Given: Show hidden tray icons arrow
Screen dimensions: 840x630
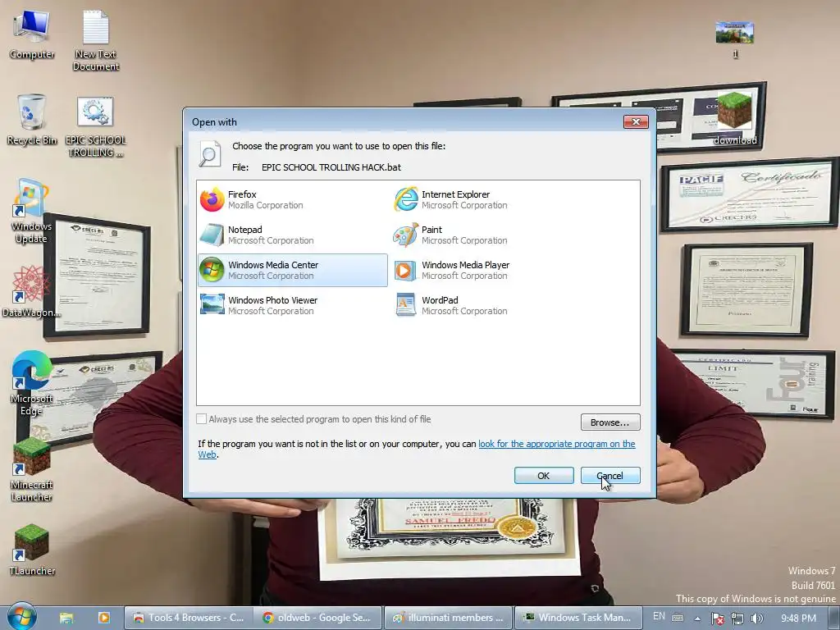Looking at the screenshot, I should point(697,619).
